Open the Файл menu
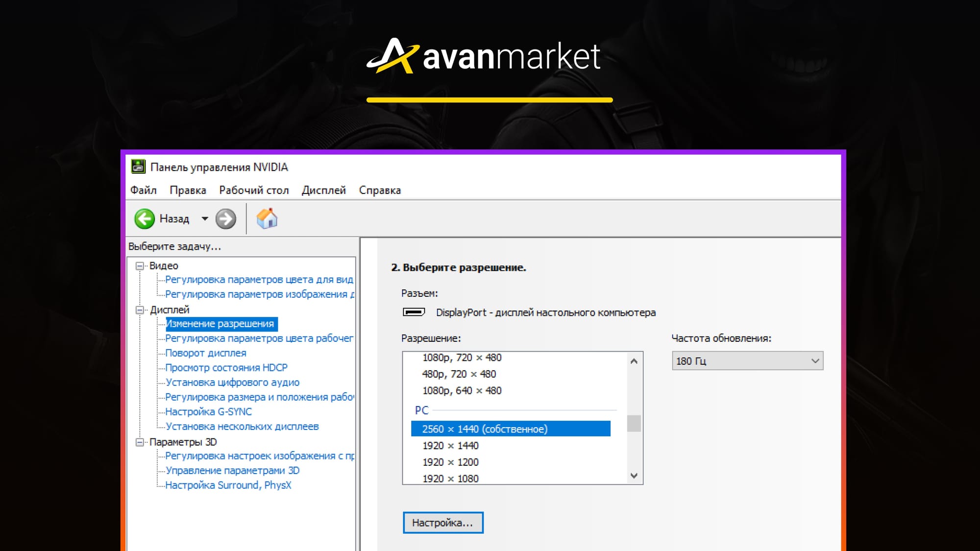 143,191
